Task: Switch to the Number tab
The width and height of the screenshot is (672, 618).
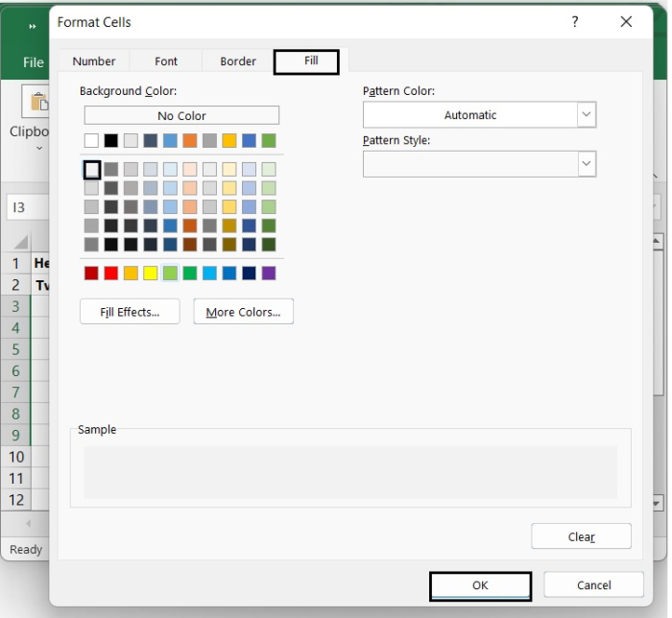Action: [94, 61]
